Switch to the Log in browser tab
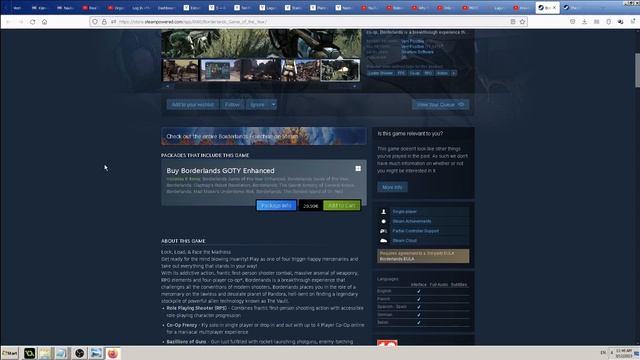The width and height of the screenshot is (640, 360). 141,8
